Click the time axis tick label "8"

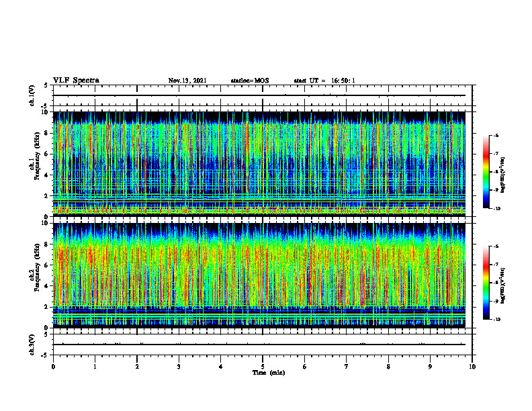pos(388,367)
